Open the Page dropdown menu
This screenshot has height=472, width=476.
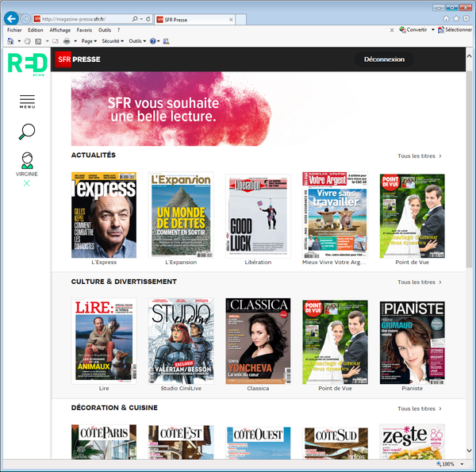[89, 41]
